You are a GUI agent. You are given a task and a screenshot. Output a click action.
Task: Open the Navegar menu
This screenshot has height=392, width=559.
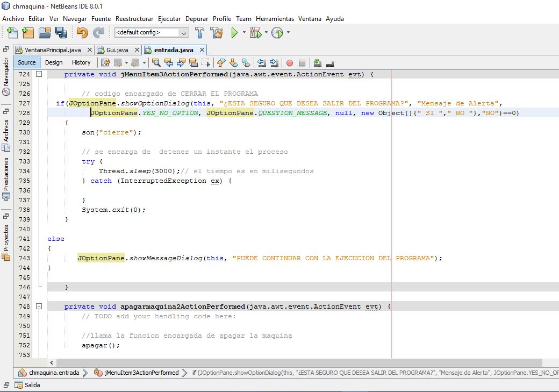(75, 18)
